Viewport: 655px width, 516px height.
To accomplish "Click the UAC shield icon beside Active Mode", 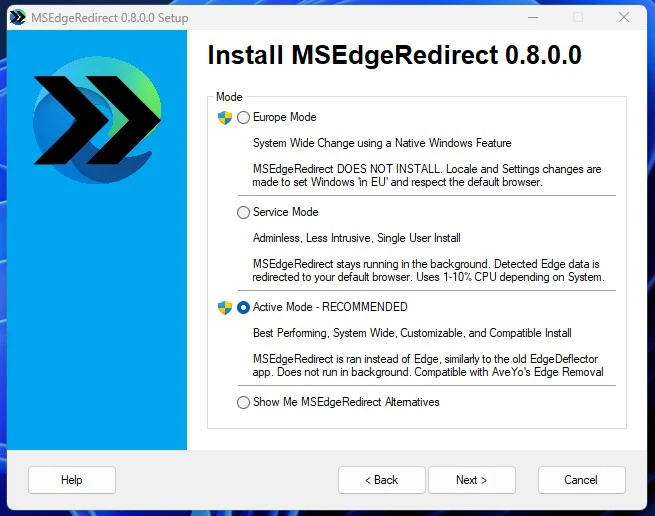I will click(x=225, y=308).
